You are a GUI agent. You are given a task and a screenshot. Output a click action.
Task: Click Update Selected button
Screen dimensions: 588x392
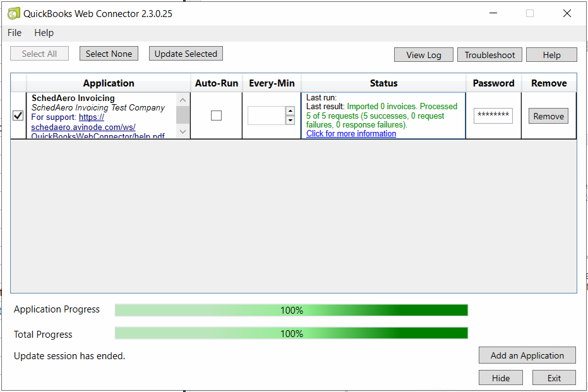click(186, 54)
